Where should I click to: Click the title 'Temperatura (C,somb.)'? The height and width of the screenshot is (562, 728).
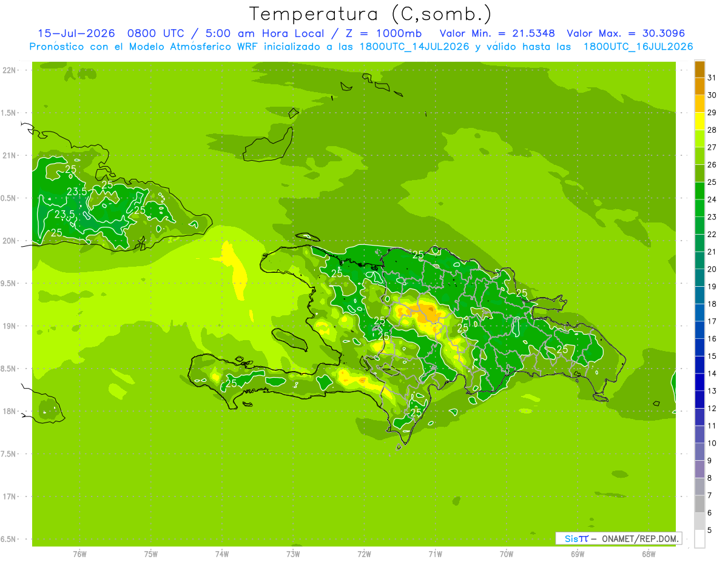370,14
